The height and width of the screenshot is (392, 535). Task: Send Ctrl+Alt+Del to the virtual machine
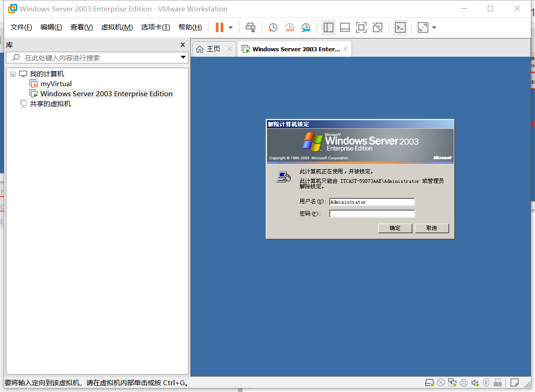pos(250,27)
